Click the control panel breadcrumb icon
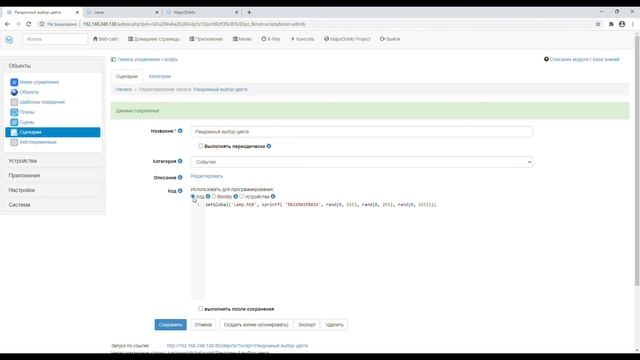Screen dimensions: 640x360 [x=113, y=60]
